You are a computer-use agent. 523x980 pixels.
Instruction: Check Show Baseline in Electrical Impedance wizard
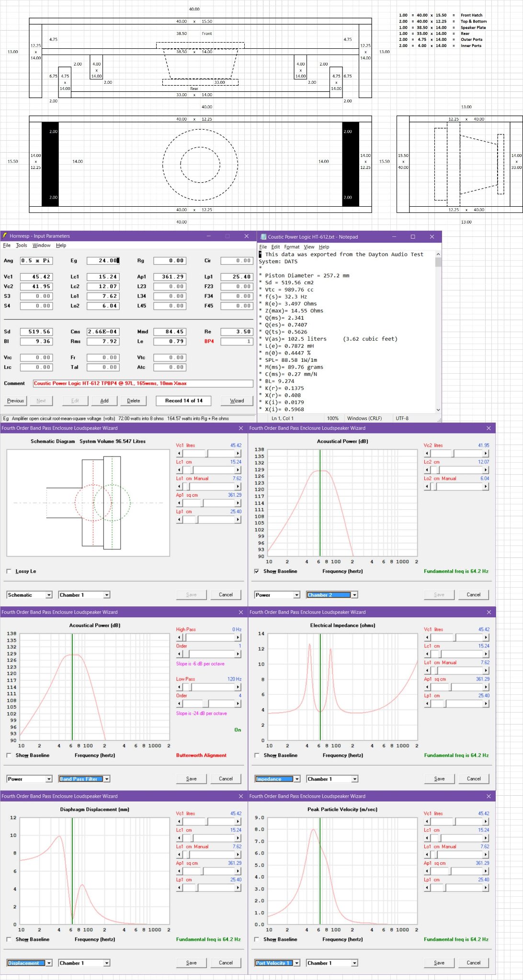click(257, 755)
